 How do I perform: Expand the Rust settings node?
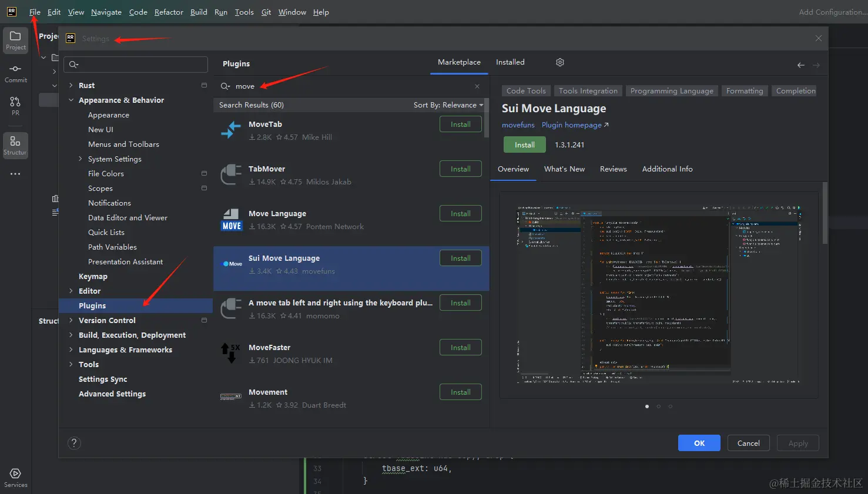coord(71,85)
